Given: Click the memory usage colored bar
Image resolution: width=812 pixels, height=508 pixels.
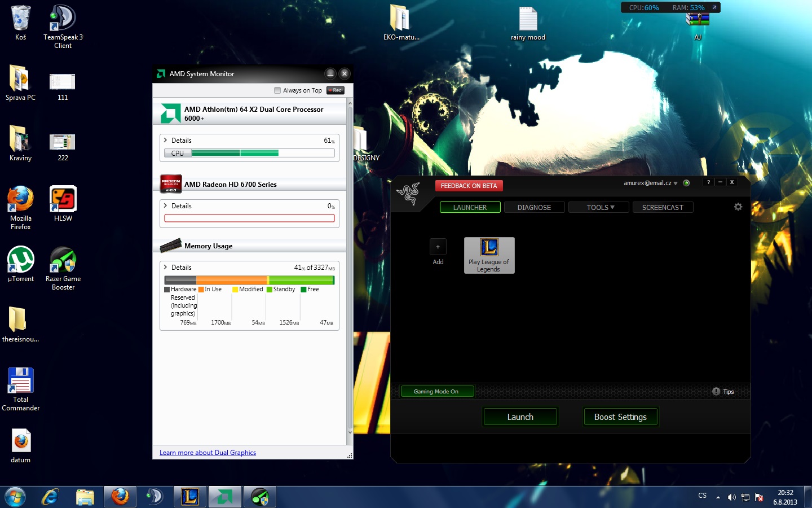Looking at the screenshot, I should click(249, 280).
